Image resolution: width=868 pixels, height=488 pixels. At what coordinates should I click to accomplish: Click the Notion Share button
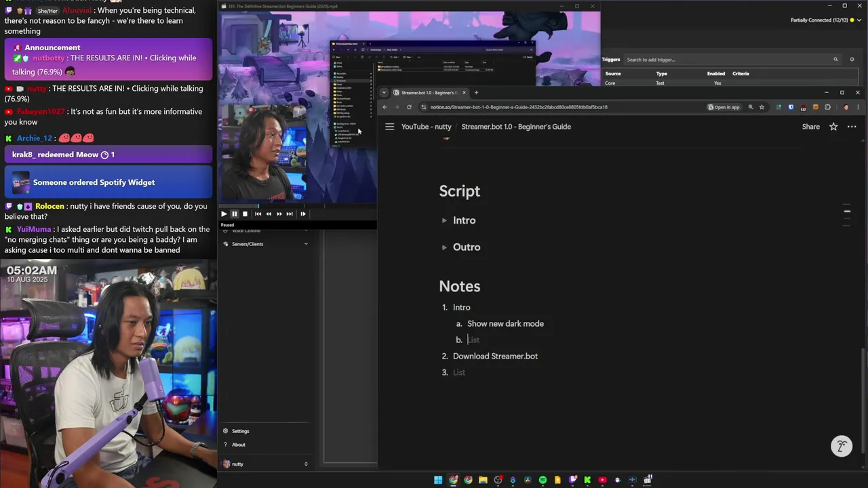coord(810,127)
